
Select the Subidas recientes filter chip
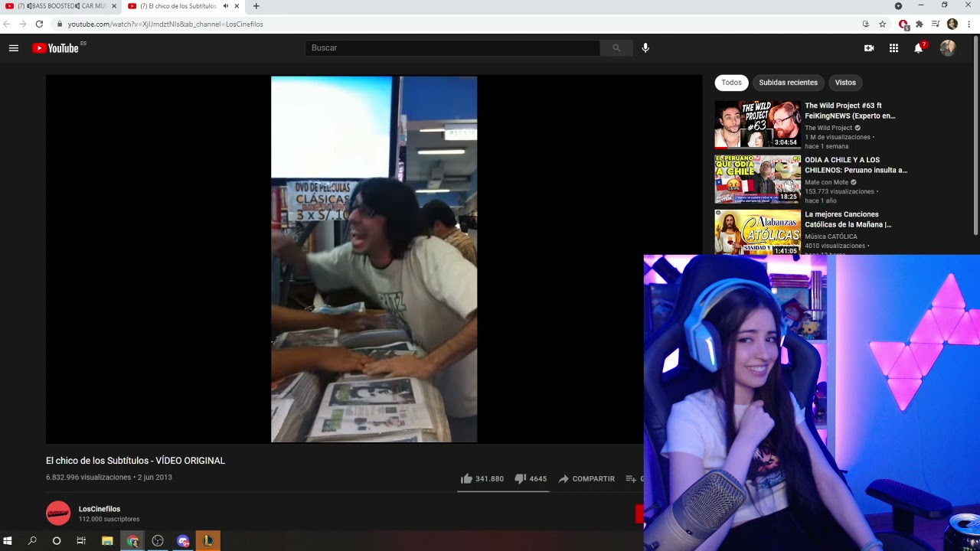pyautogui.click(x=788, y=83)
